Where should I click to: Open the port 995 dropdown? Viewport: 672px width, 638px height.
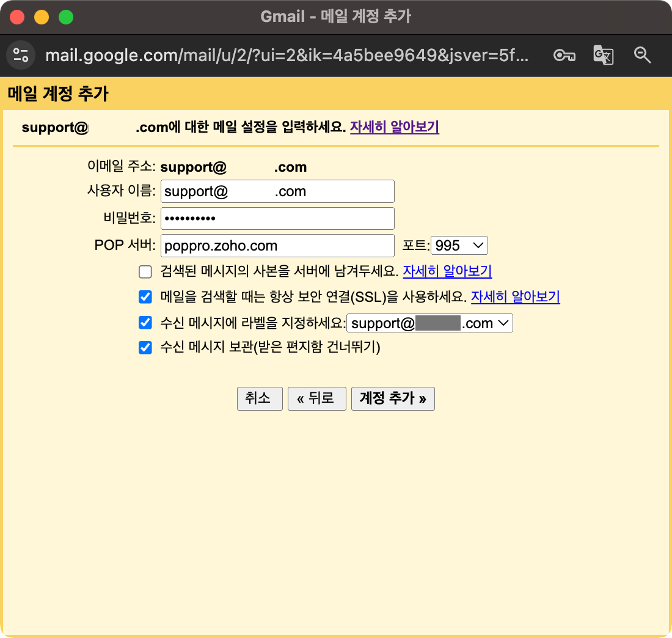pyautogui.click(x=459, y=246)
